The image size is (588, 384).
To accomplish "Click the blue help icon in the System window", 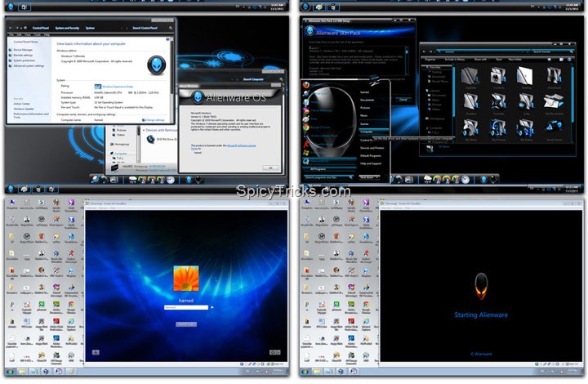I will [x=167, y=39].
